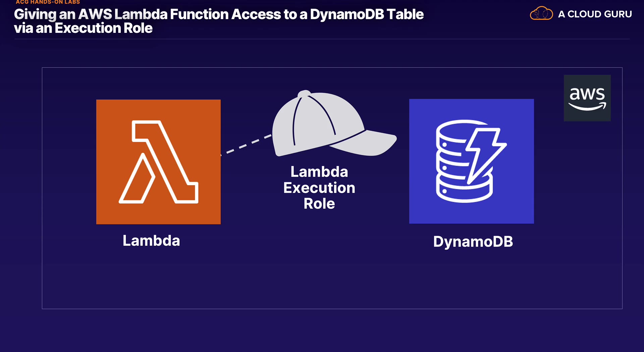
Task: Click the Amazon smile arrow under aws
Action: pyautogui.click(x=587, y=107)
